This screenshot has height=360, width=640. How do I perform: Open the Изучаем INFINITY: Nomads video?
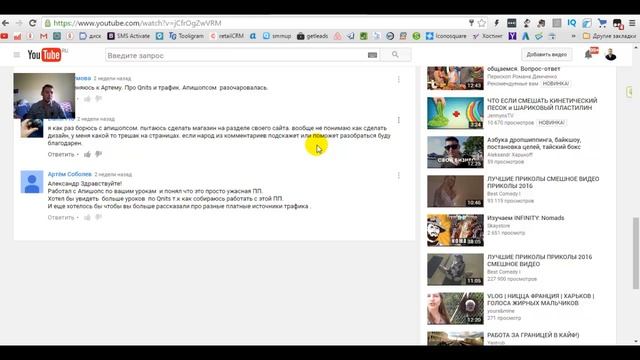[525, 218]
